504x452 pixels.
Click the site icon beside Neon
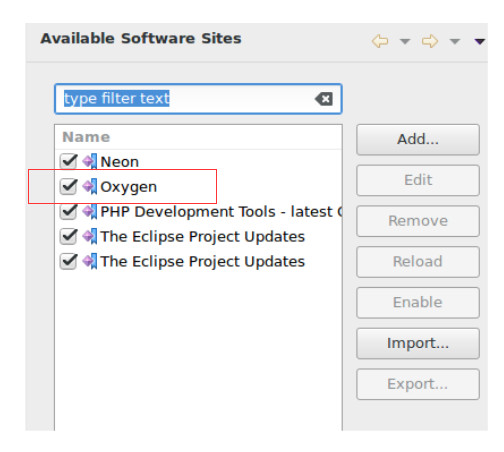click(90, 162)
